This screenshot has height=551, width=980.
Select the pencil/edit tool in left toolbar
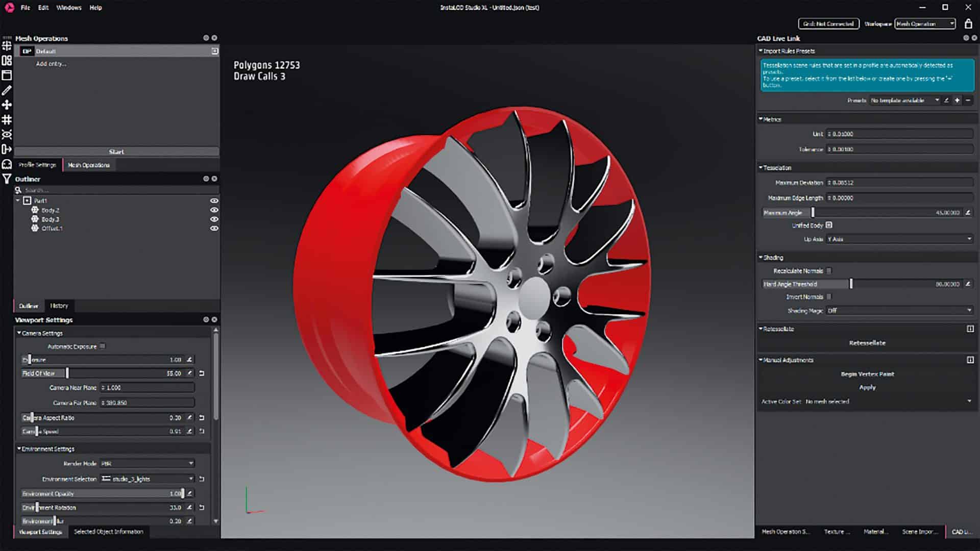coord(7,91)
